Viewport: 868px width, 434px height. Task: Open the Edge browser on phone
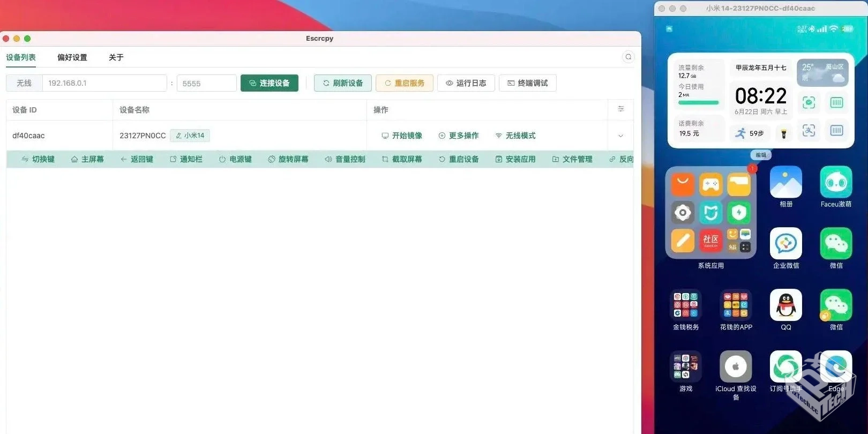[x=836, y=367]
